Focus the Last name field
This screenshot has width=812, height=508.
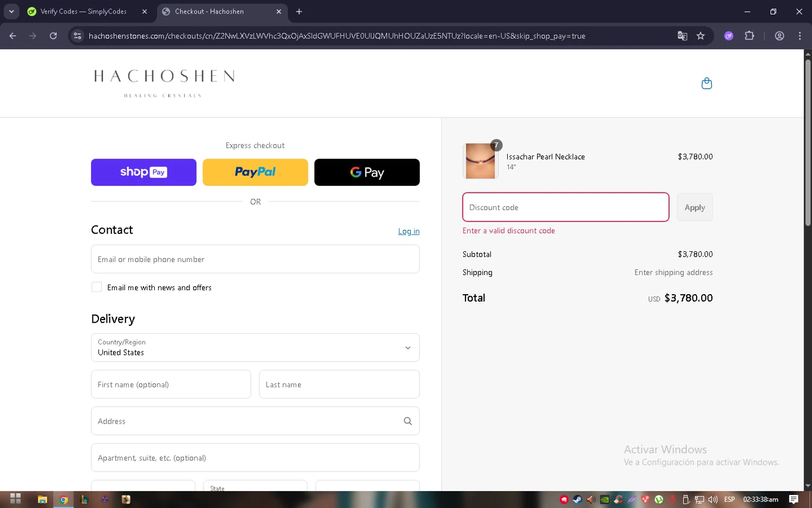coord(339,385)
